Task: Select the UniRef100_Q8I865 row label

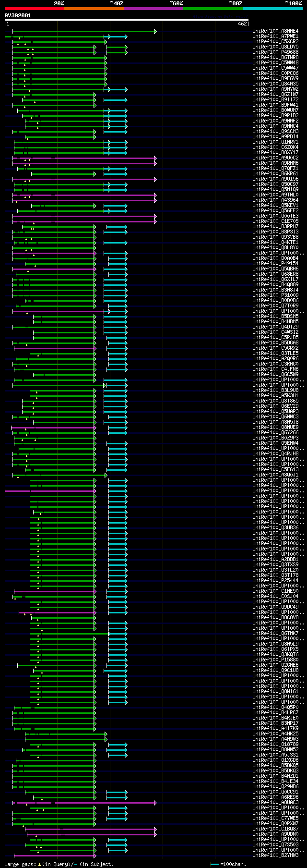Action: point(275,401)
